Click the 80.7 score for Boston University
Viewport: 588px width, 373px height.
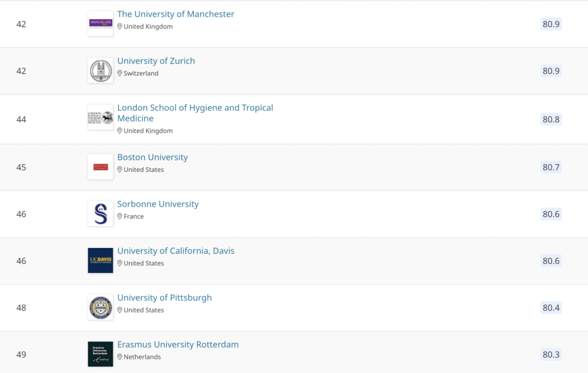point(551,167)
